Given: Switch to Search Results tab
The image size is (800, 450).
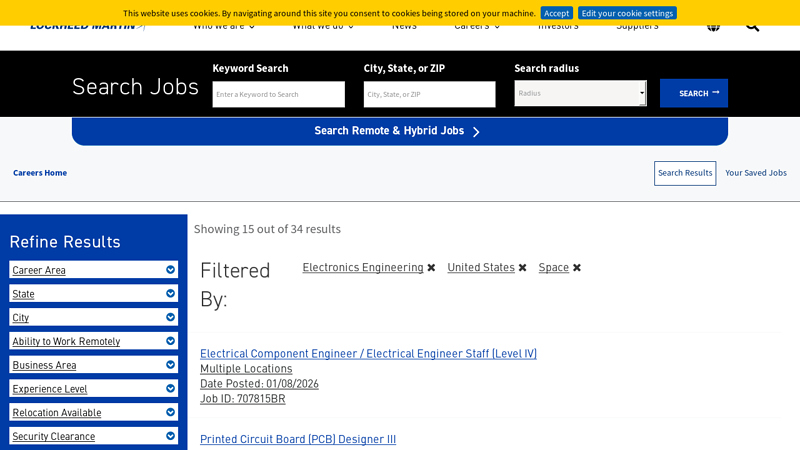Looking at the screenshot, I should [x=685, y=173].
